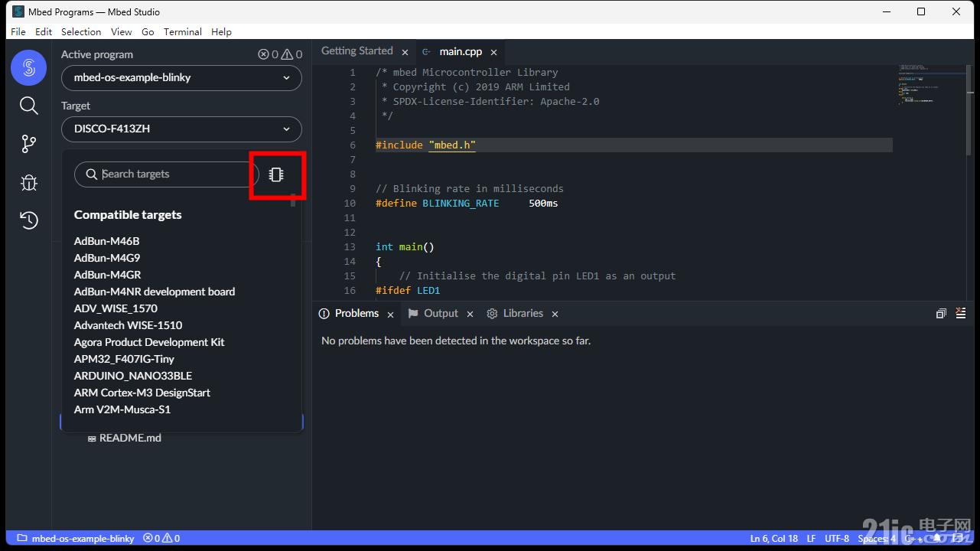980x551 pixels.
Task: Open the Active program dropdown mbed-os-example-blinky
Action: pos(181,78)
